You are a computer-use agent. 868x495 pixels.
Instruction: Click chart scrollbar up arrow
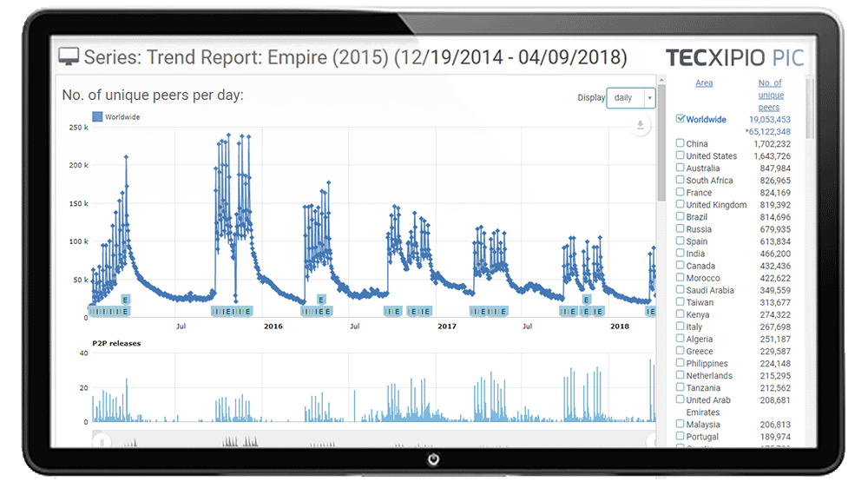click(661, 80)
